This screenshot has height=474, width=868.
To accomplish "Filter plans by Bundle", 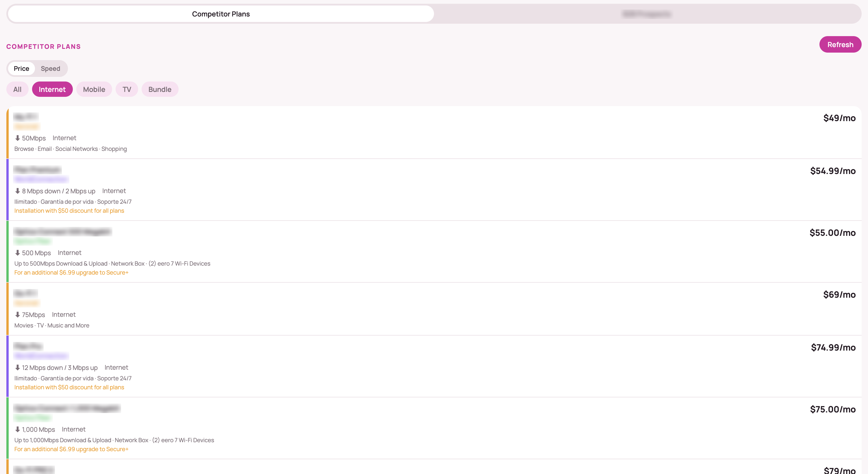I will (160, 89).
